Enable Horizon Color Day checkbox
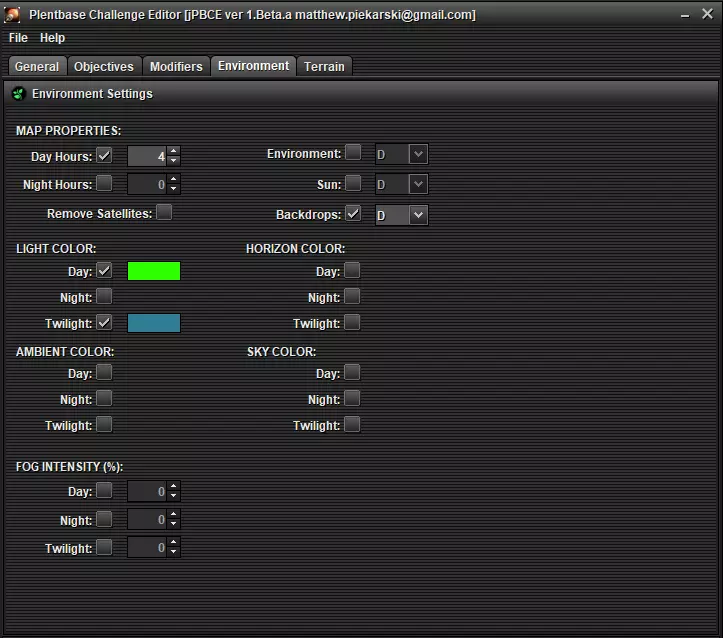723x638 pixels. coord(352,270)
